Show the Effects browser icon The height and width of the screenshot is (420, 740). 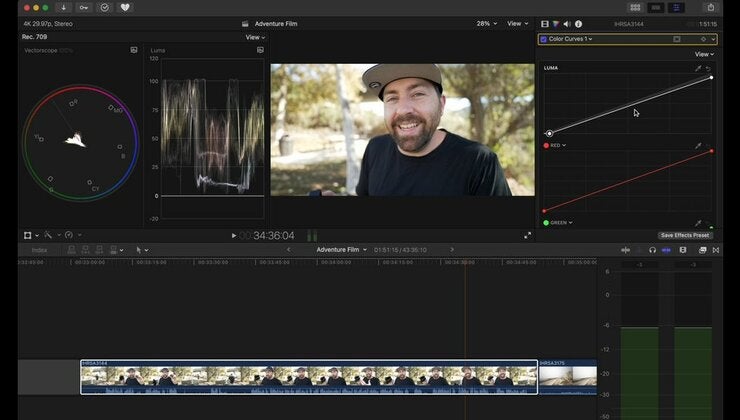702,250
